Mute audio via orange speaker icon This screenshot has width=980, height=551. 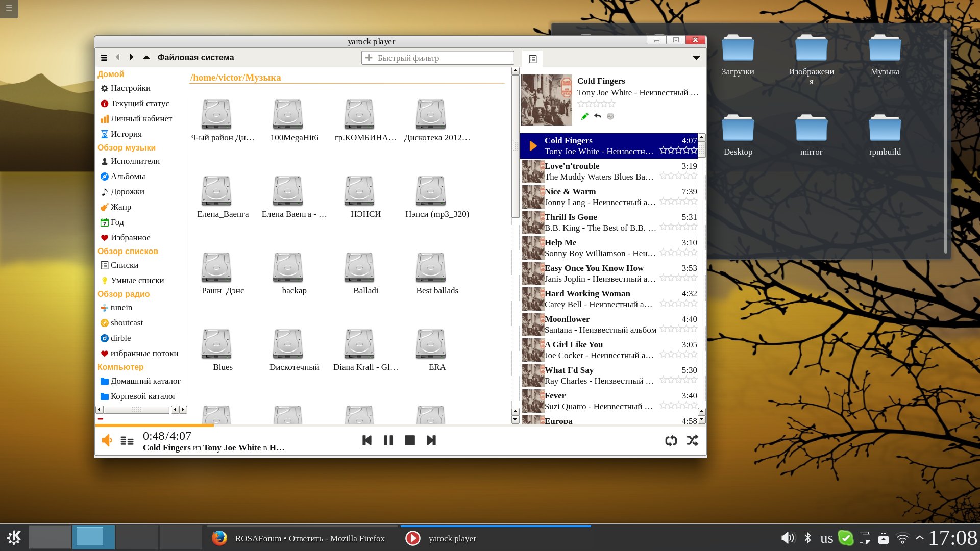(107, 440)
